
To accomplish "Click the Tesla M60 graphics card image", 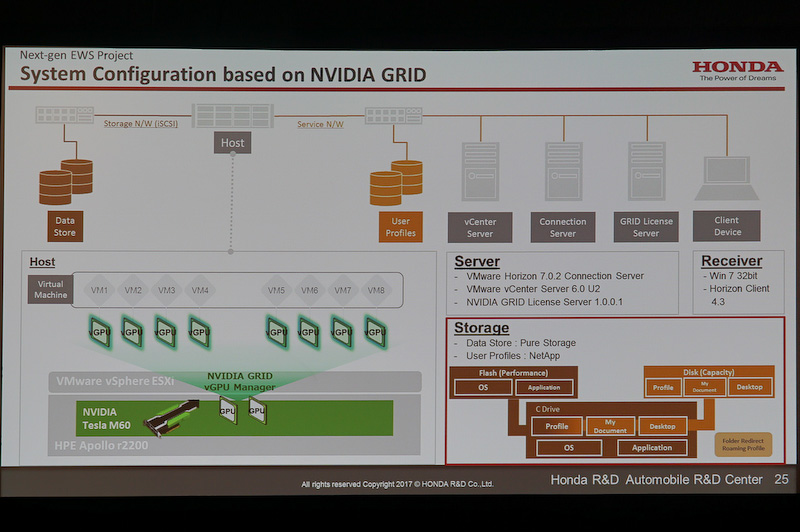I will (172, 418).
